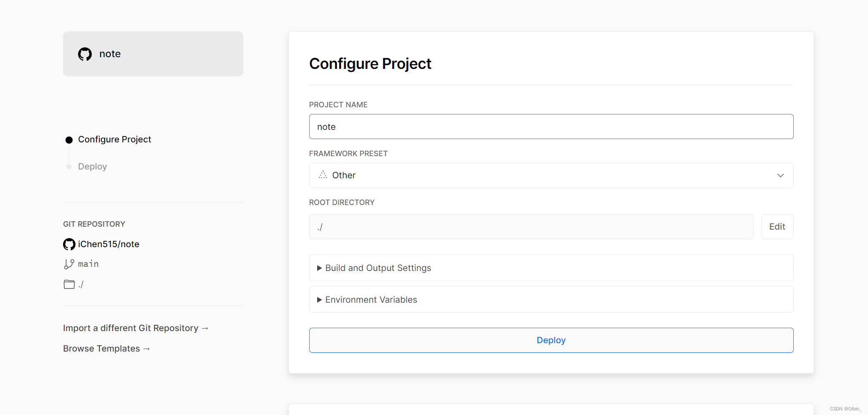Viewport: 868px width, 415px height.
Task: Click the ./ directory text in sidebar
Action: (x=81, y=284)
